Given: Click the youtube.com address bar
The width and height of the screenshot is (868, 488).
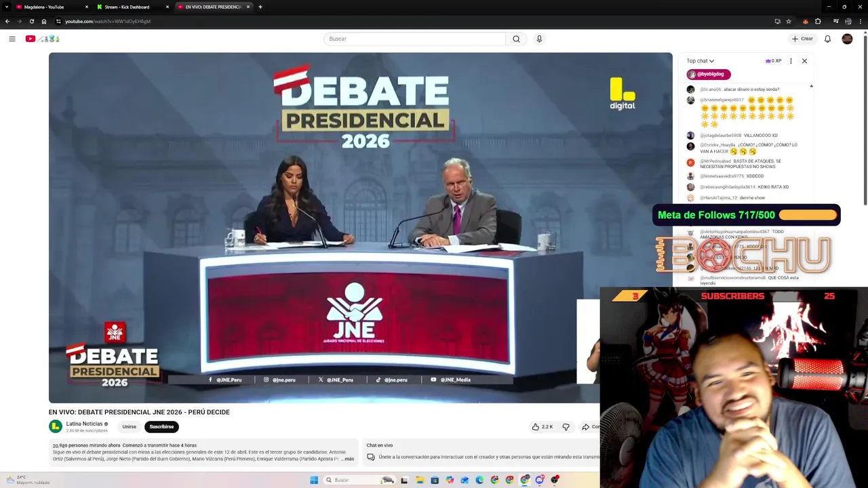Looking at the screenshot, I should [407, 21].
